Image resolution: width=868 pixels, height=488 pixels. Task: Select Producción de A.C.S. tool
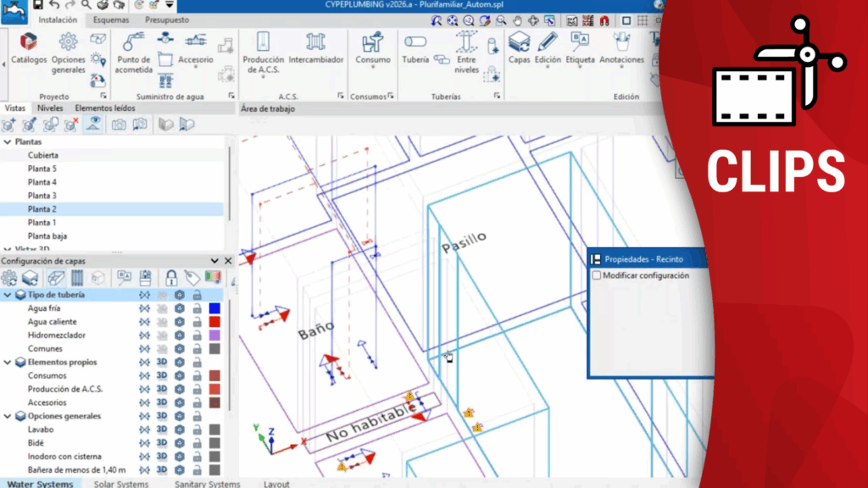click(263, 51)
